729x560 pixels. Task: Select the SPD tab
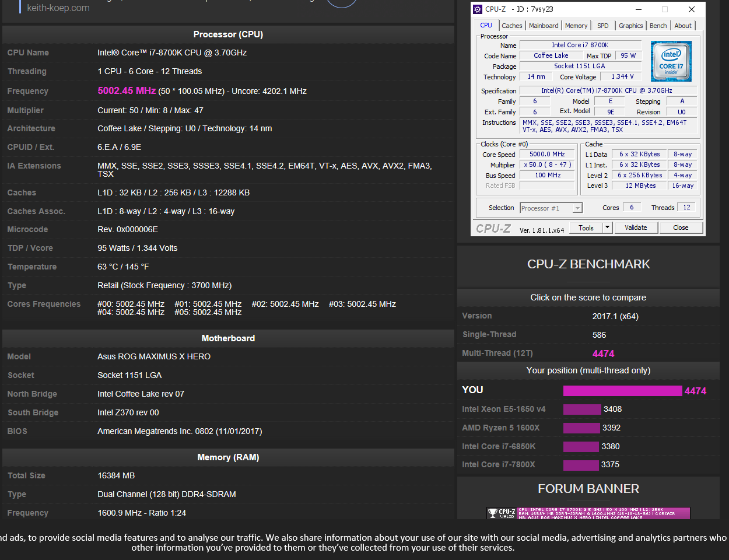tap(603, 26)
